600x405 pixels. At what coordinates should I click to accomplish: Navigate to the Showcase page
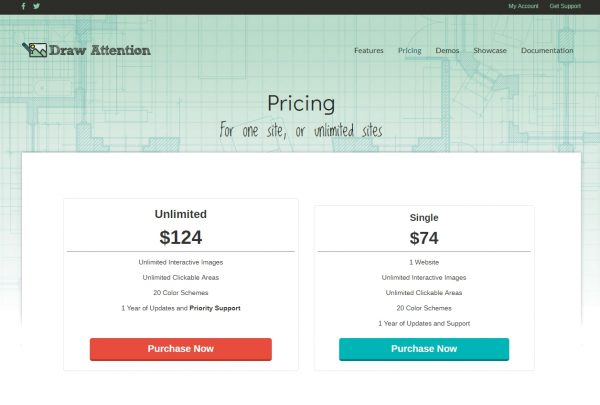490,50
